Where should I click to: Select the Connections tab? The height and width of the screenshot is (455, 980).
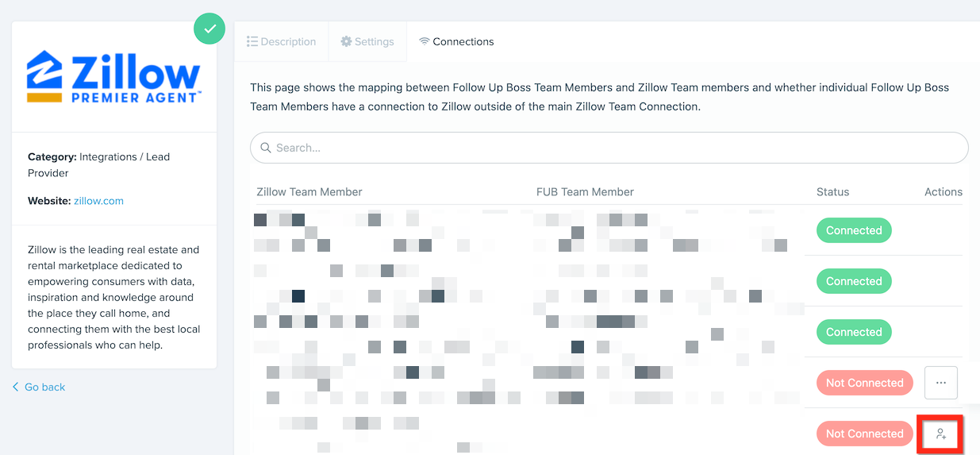click(456, 41)
